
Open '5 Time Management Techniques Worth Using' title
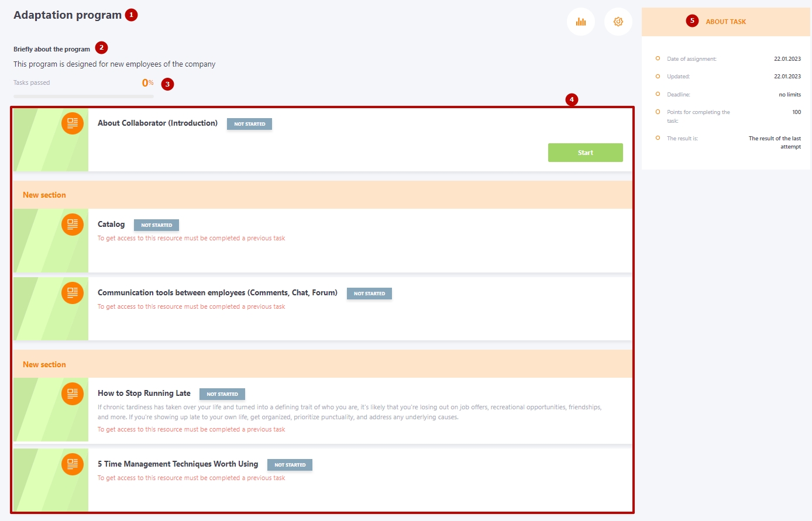point(178,464)
